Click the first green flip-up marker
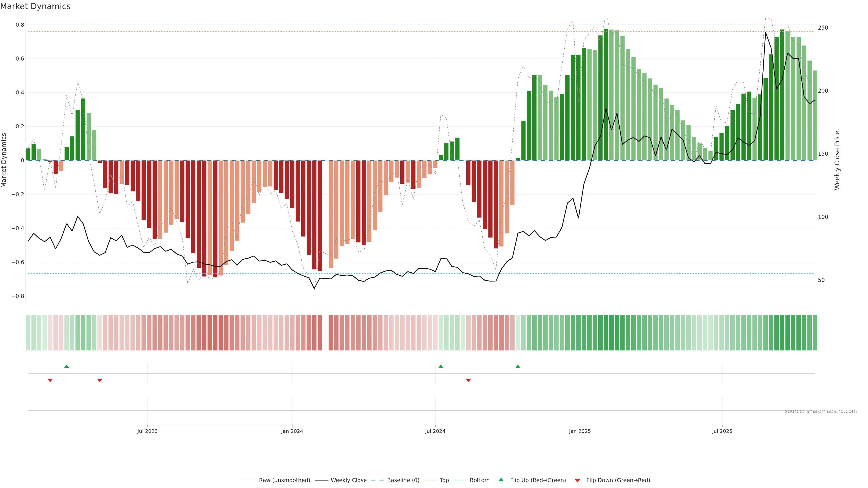 coord(67,366)
